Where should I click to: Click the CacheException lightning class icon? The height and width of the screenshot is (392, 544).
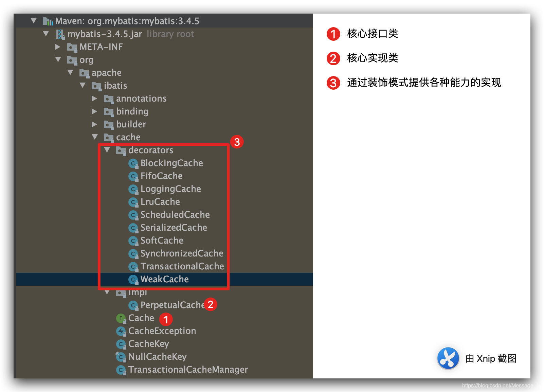pyautogui.click(x=121, y=331)
